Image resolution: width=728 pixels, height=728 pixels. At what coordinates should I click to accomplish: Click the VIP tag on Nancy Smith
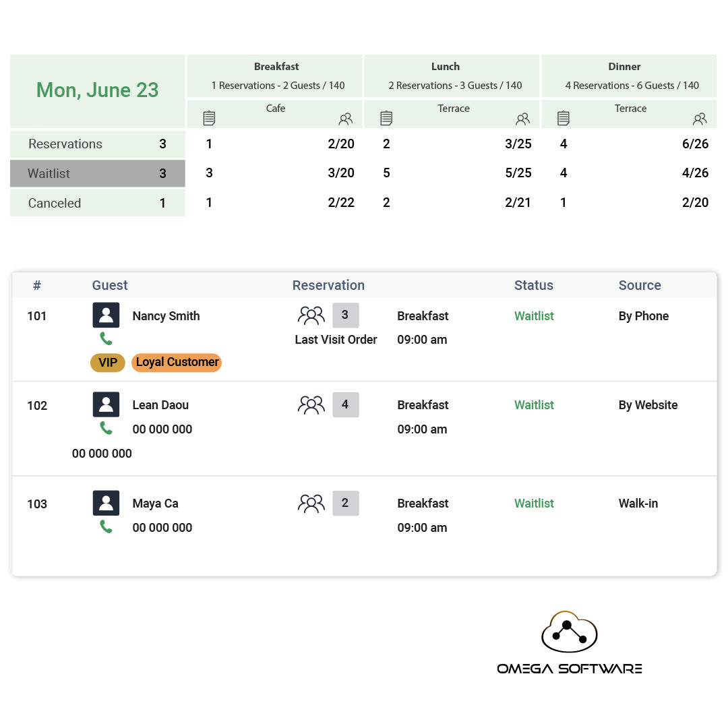pyautogui.click(x=108, y=363)
